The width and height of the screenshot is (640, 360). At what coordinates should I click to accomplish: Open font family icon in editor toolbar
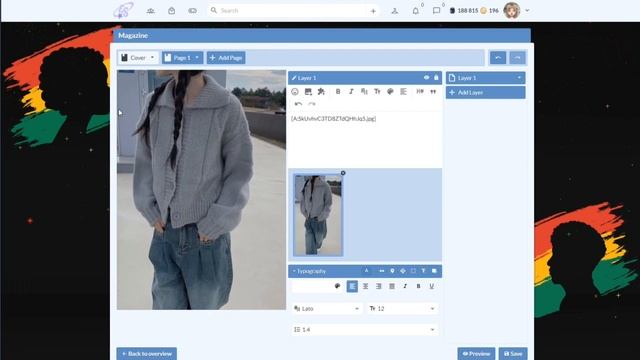(x=364, y=92)
